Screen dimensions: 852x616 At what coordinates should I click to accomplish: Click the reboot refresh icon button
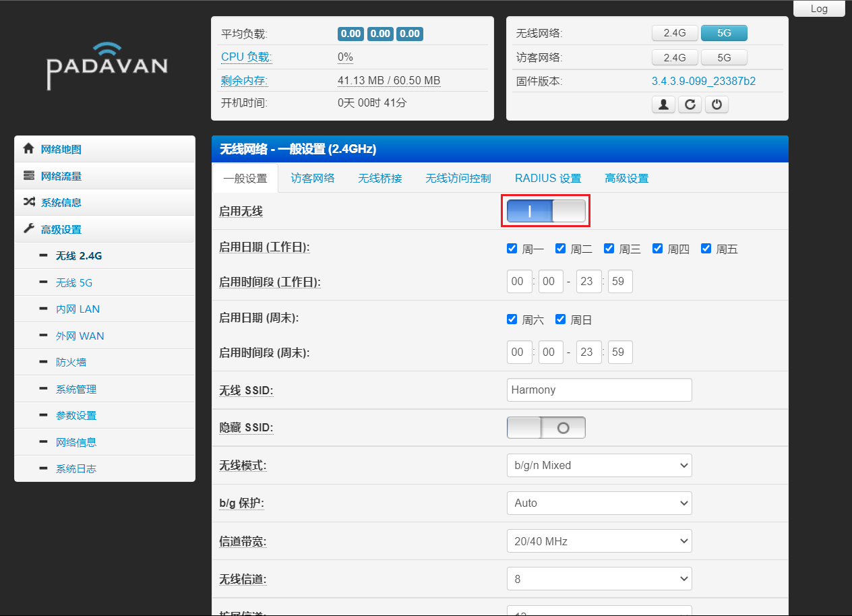click(690, 104)
